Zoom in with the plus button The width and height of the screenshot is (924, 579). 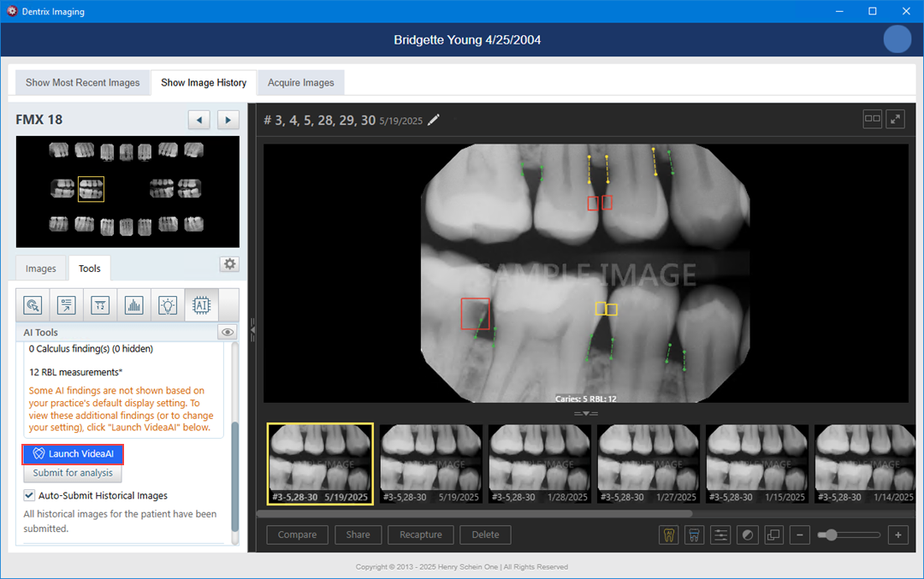pyautogui.click(x=898, y=535)
